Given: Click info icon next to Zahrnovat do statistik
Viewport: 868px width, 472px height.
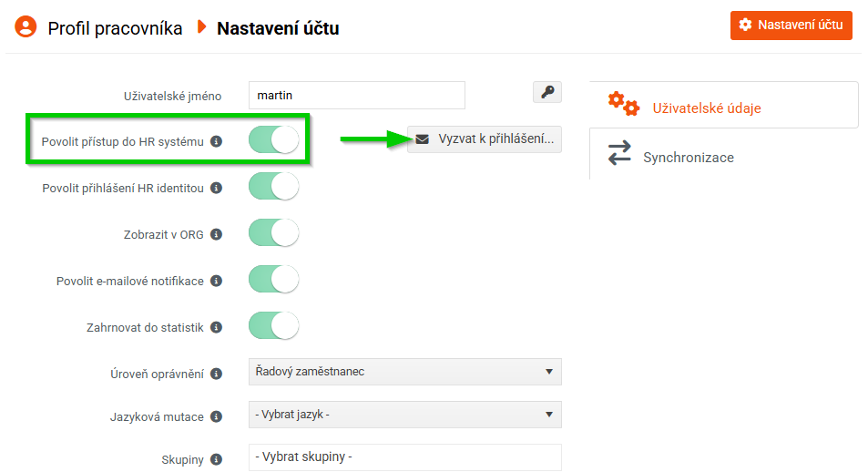Looking at the screenshot, I should pos(216,327).
